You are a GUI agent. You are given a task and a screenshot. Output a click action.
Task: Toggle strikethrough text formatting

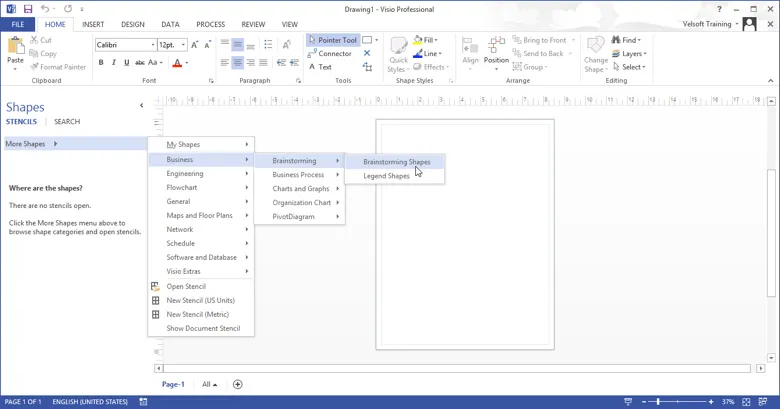[x=140, y=62]
